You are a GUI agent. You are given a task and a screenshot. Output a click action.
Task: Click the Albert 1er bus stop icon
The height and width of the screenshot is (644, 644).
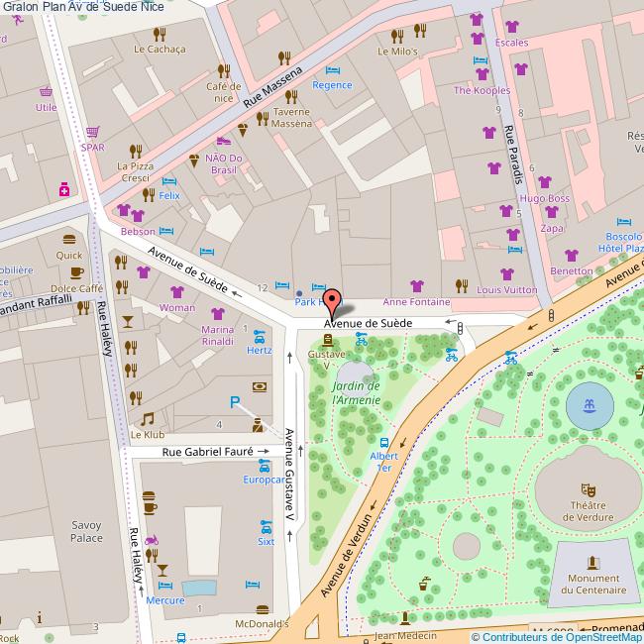[x=383, y=442]
